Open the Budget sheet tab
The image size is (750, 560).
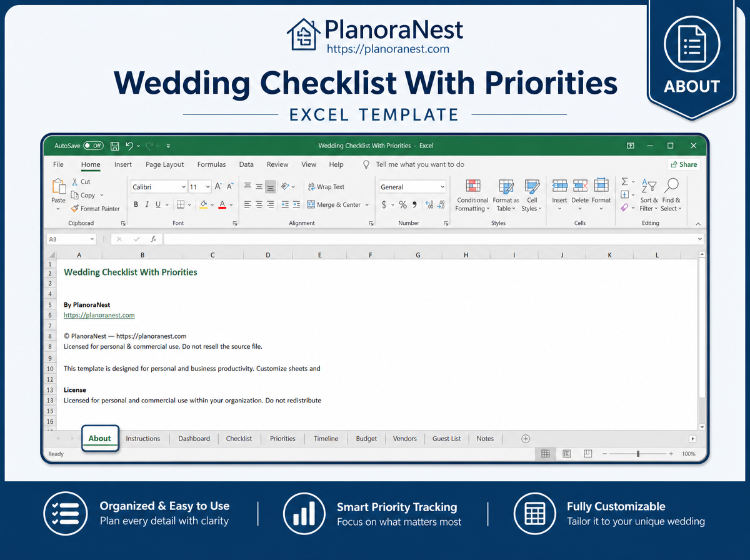pos(366,439)
